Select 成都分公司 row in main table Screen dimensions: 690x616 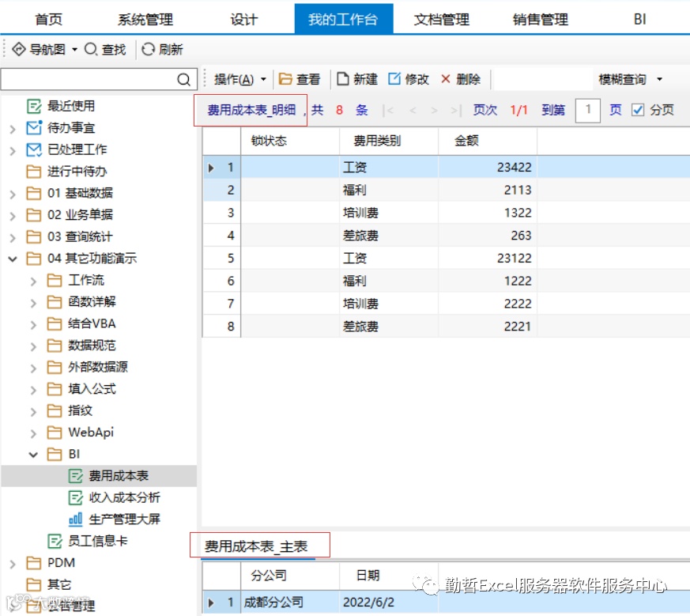click(446, 603)
